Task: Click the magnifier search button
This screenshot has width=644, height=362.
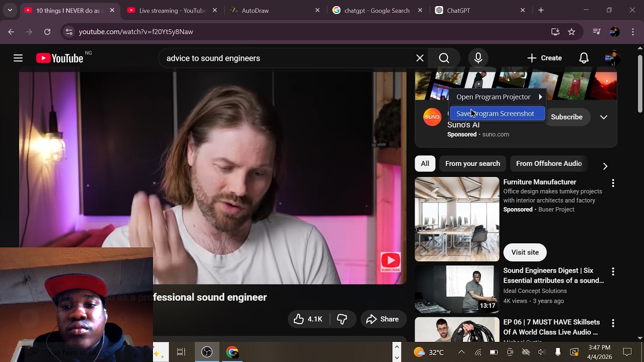Action: pyautogui.click(x=444, y=58)
